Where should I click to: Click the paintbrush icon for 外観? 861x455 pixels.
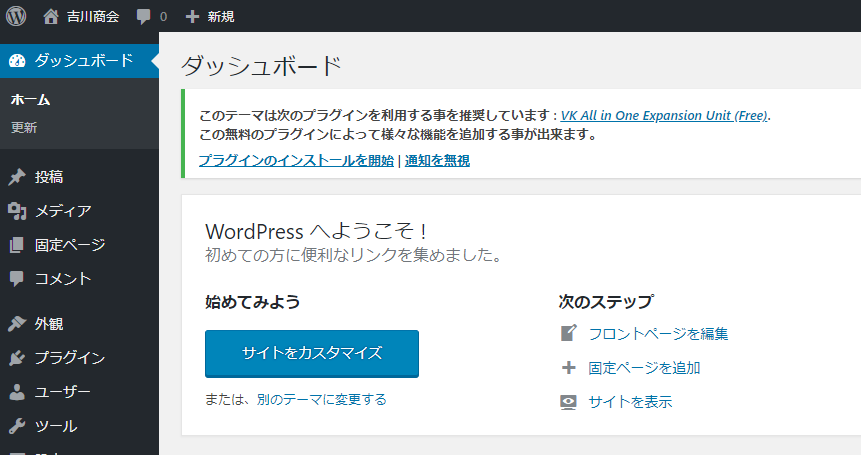coord(17,324)
